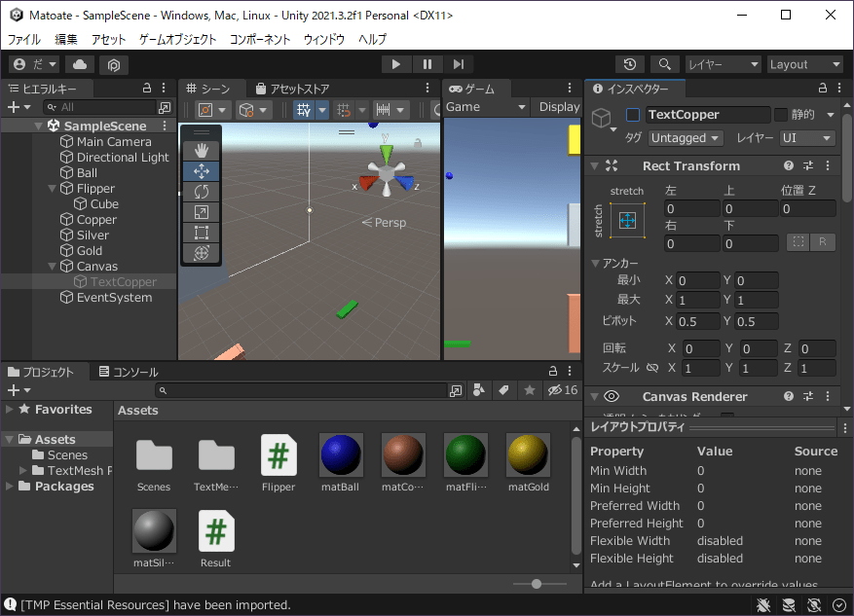Open Canvas Renderer preset settings icon

pyautogui.click(x=807, y=396)
